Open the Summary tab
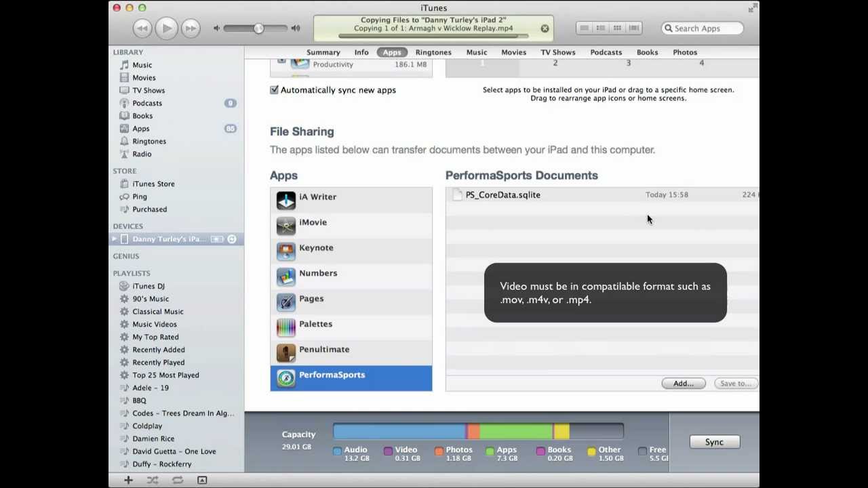Screen dimensions: 868x488 tap(323, 52)
